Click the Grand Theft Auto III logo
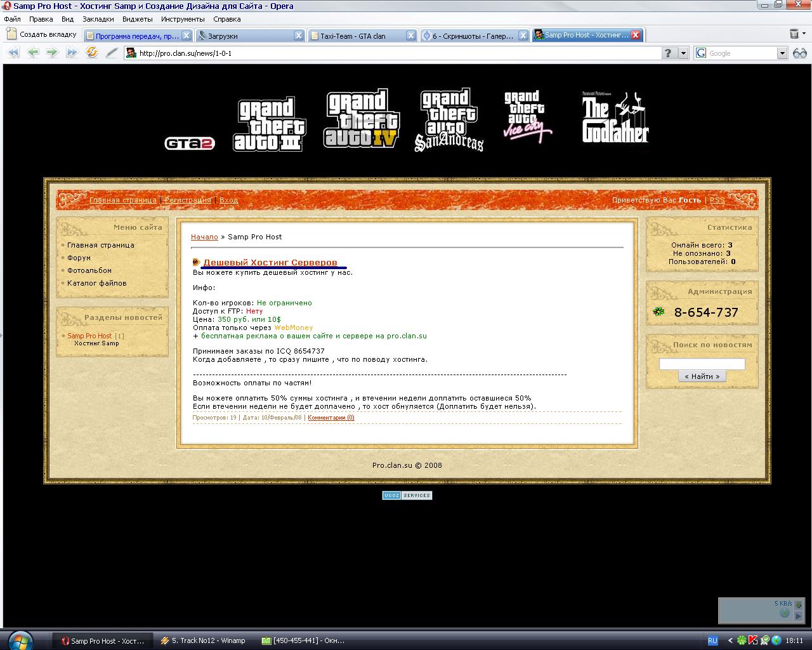Screen dimensions: 812x650 [x=270, y=124]
